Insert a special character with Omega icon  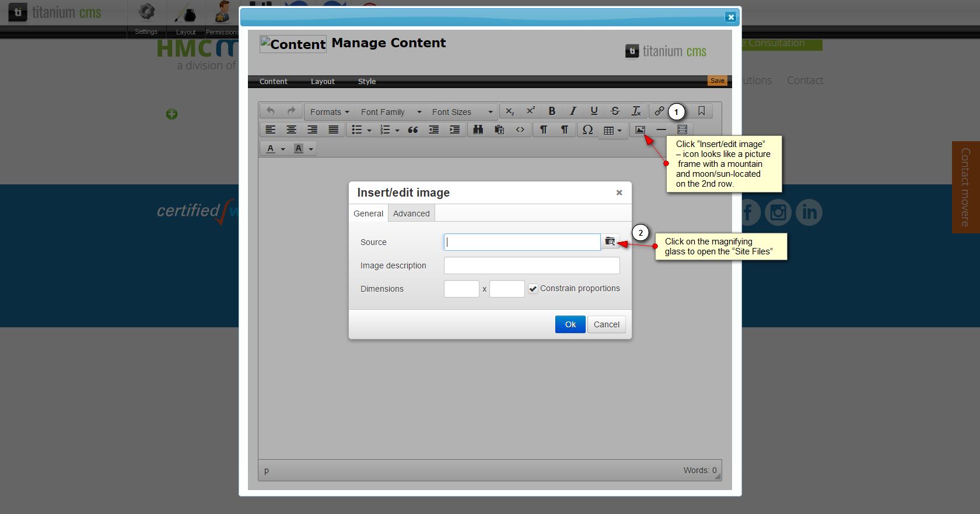(587, 130)
